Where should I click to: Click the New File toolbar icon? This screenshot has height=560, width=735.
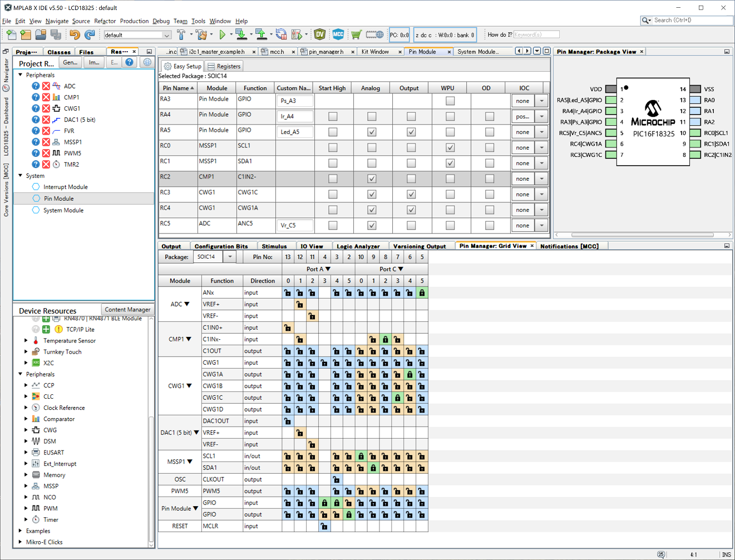[11, 34]
